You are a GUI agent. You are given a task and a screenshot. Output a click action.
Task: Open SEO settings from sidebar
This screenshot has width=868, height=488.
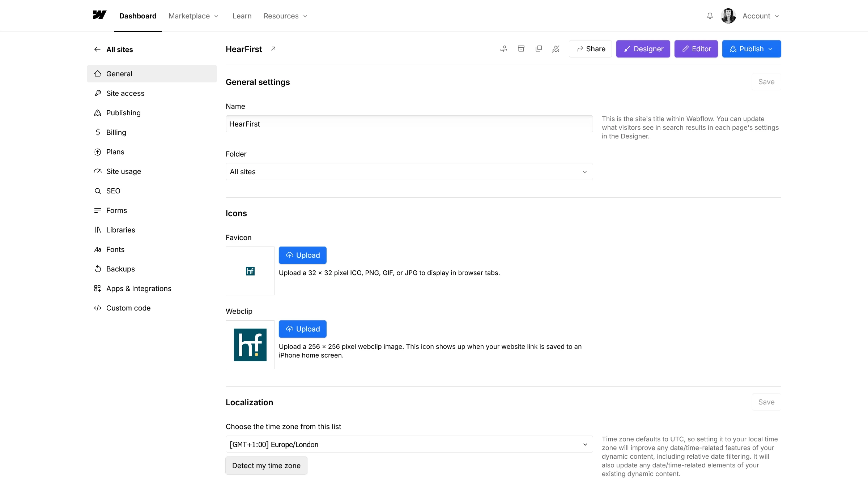coord(113,191)
